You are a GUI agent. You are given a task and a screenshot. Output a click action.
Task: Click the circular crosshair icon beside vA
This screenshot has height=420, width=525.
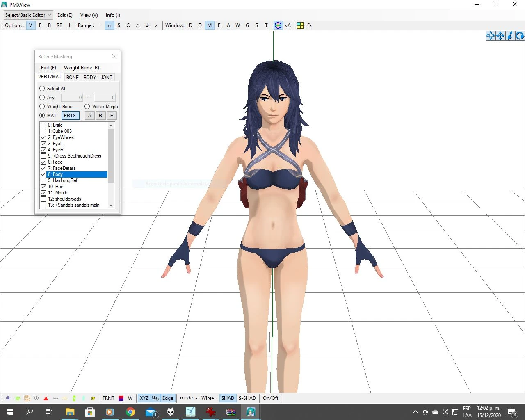click(x=278, y=25)
